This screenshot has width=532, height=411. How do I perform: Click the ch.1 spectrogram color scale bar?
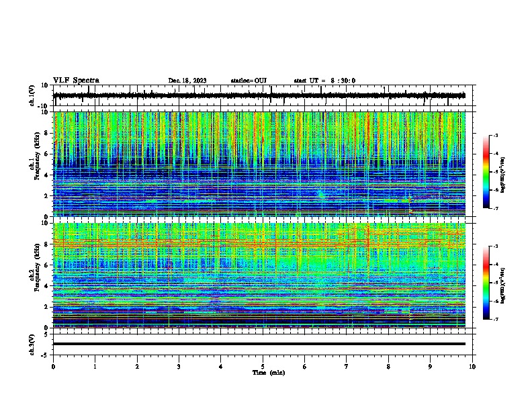(486, 172)
